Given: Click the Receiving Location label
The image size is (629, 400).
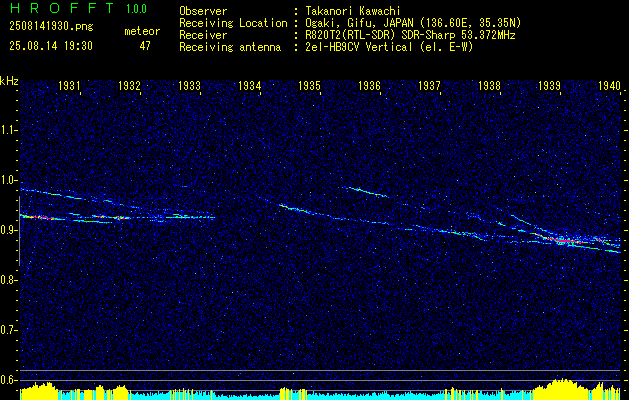Looking at the screenshot, I should point(233,23).
